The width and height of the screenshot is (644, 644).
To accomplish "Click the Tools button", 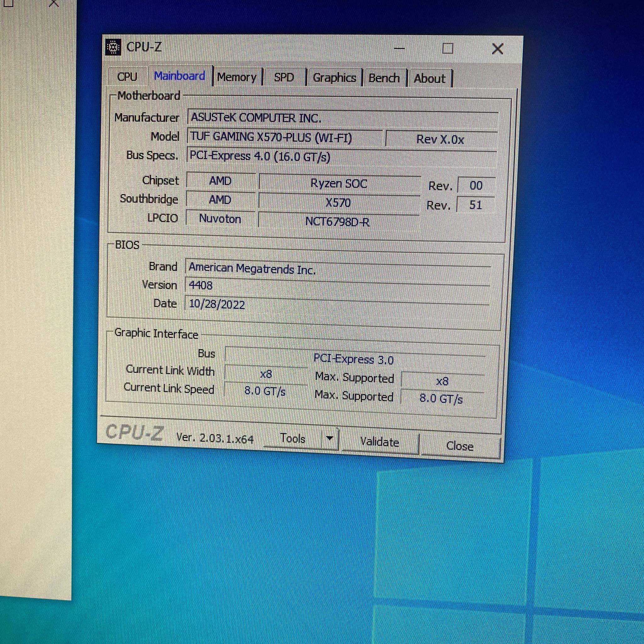I will (x=293, y=439).
